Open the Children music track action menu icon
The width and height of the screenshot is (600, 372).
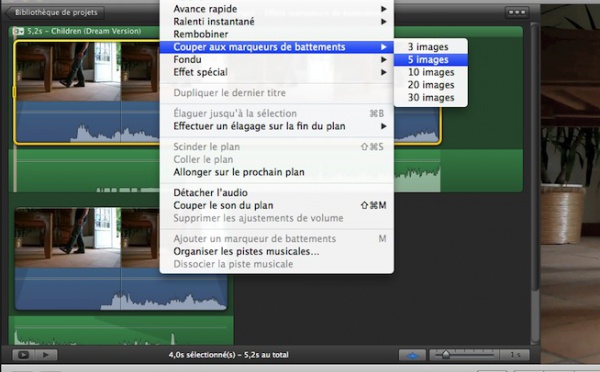point(18,31)
